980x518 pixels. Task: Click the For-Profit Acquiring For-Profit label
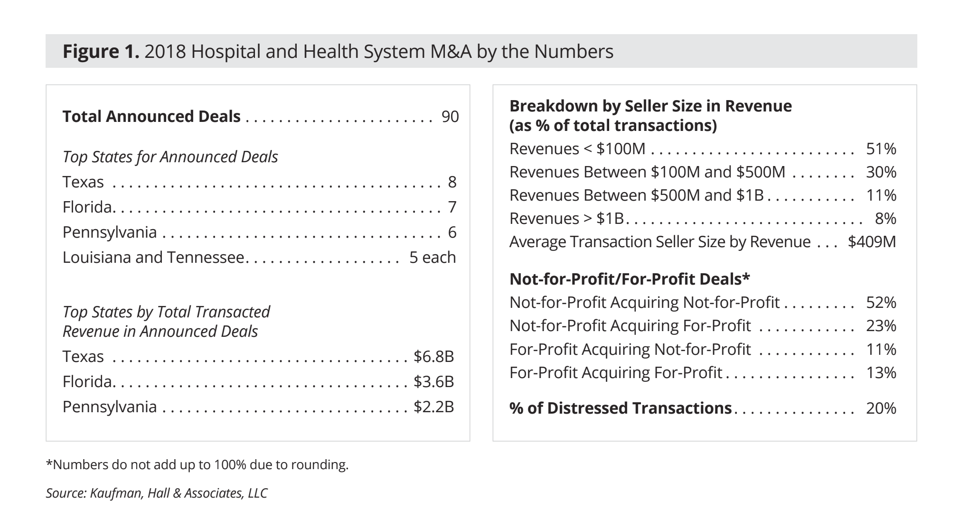[x=616, y=373]
